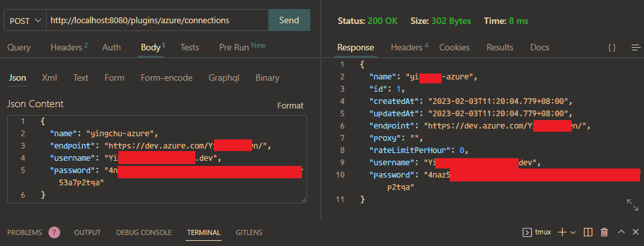The width and height of the screenshot is (644, 246).
Task: Click the 302 Bytes size value
Action: (451, 21)
